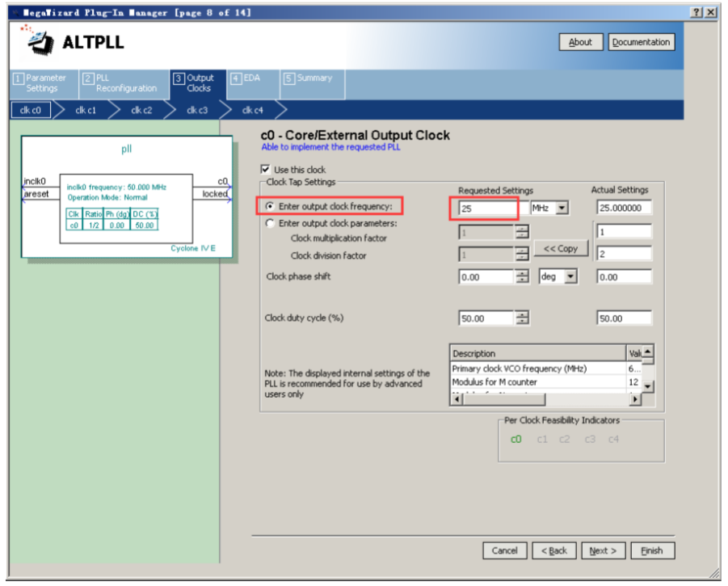Open the MHz frequency unit dropdown

(562, 208)
